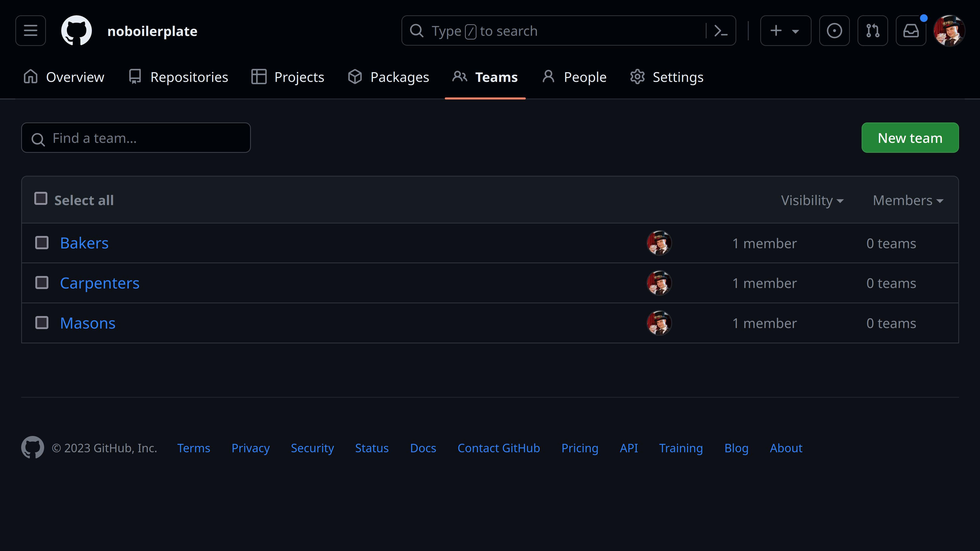Switch to the Repositories tab

(x=178, y=77)
